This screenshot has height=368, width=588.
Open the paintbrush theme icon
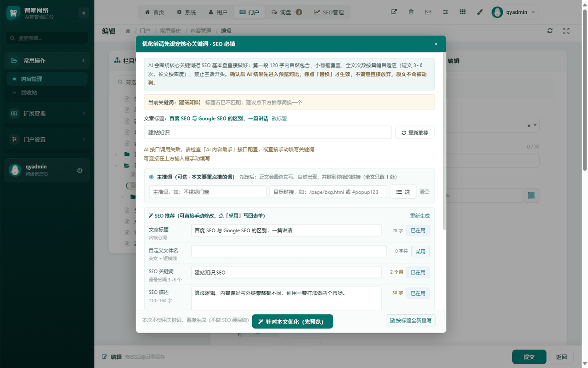(x=480, y=12)
